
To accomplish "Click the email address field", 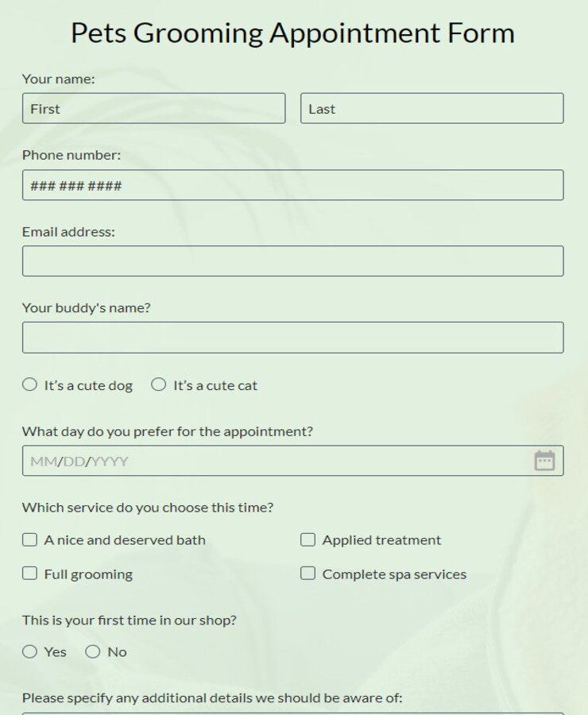I will tap(292, 260).
